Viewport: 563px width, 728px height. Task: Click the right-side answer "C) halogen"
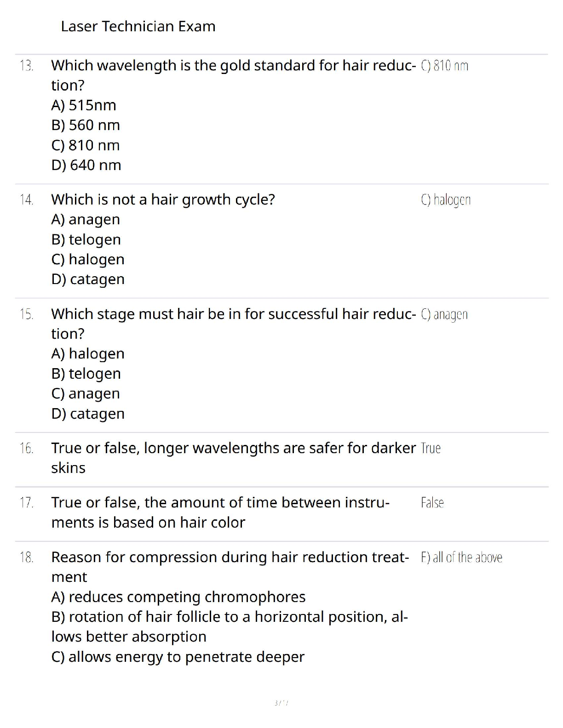(x=446, y=200)
